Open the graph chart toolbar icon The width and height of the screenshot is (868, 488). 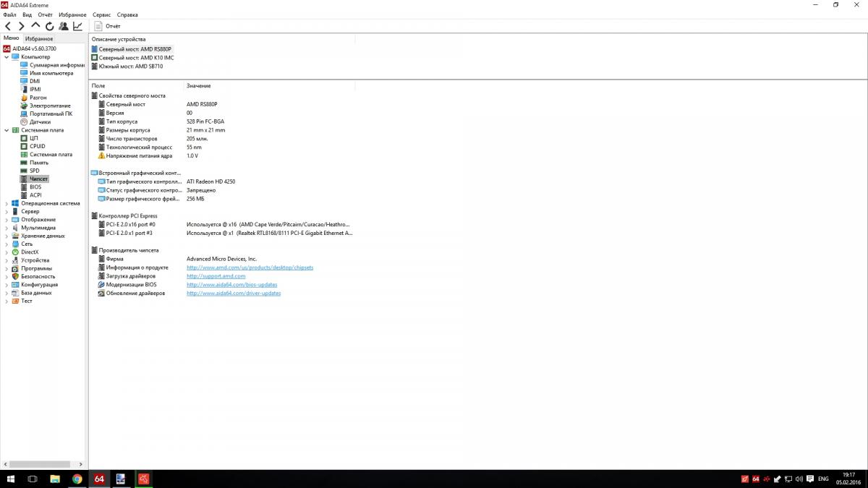(x=77, y=26)
